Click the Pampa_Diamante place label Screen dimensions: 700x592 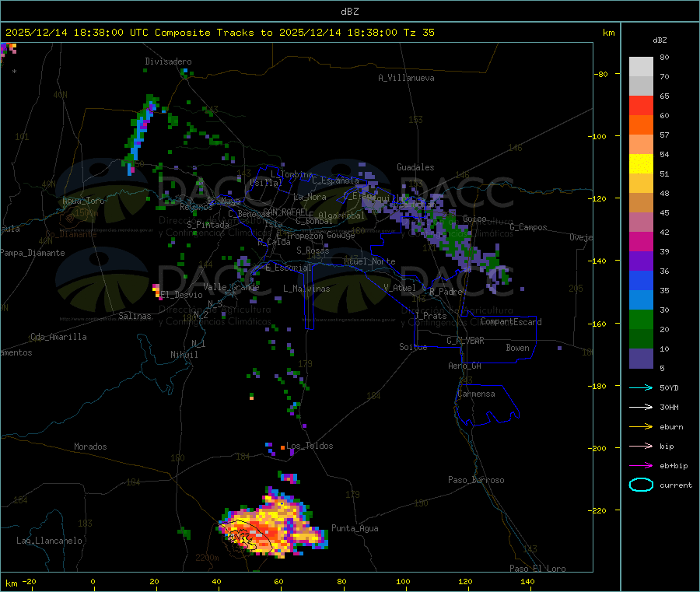33,253
